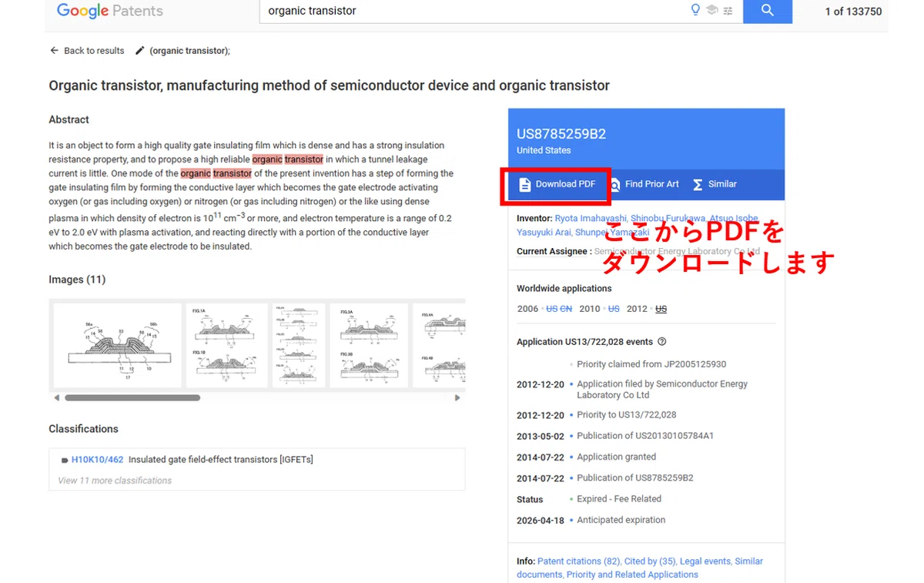This screenshot has height=583, width=924.
Task: Open Patent citations (82) link
Action: [x=579, y=561]
